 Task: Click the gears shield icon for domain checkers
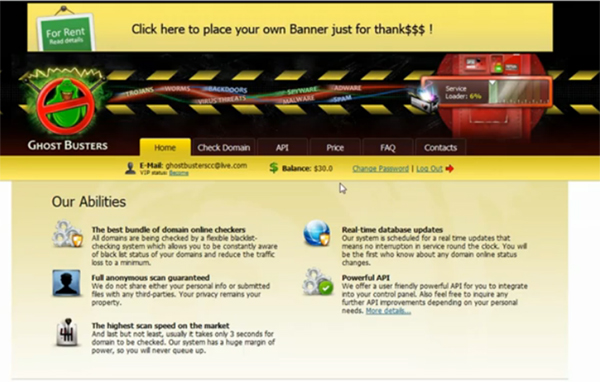point(67,233)
